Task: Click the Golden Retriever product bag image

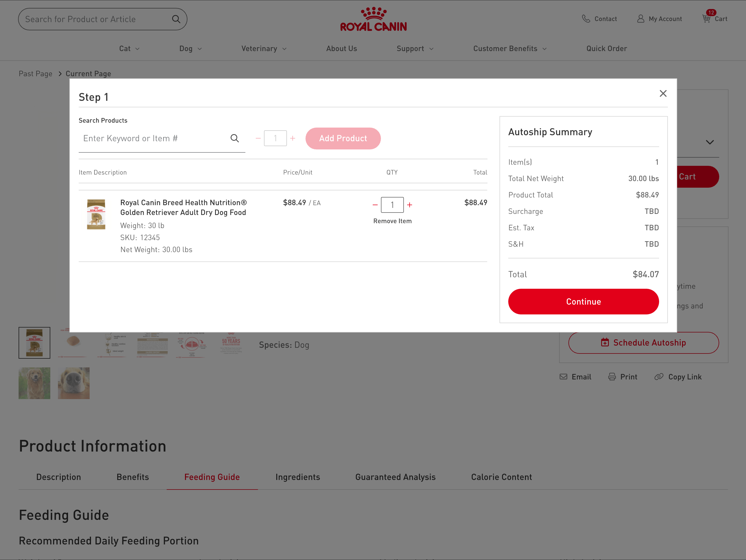Action: pyautogui.click(x=96, y=214)
